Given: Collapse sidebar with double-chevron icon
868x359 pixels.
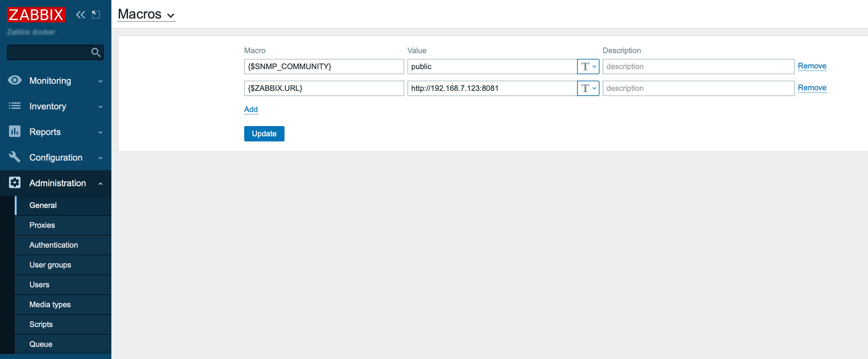Looking at the screenshot, I should point(80,15).
